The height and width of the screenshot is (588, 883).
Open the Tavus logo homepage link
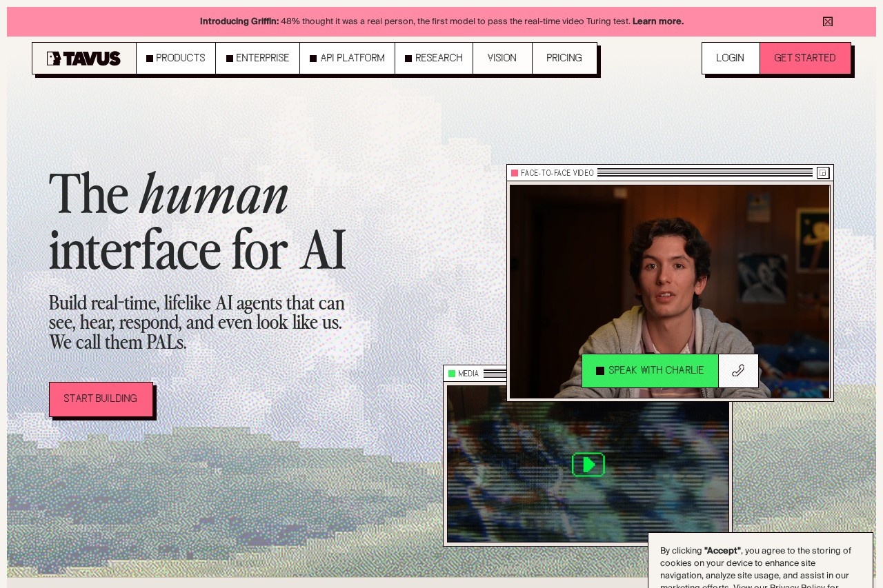(x=84, y=58)
